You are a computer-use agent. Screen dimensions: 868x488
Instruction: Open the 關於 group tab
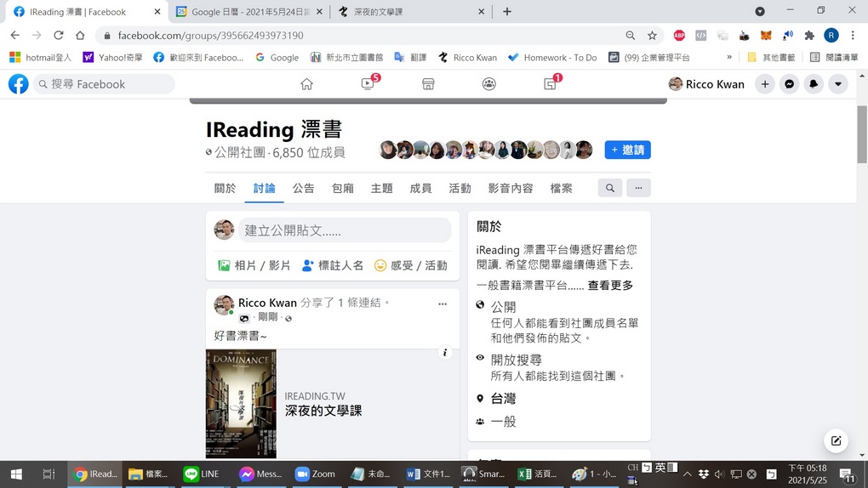click(226, 188)
